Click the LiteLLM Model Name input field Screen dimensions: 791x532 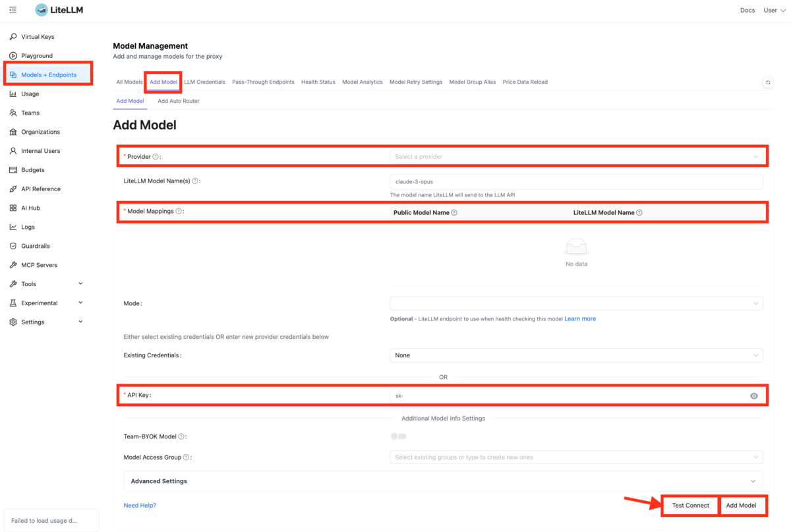[x=576, y=182]
